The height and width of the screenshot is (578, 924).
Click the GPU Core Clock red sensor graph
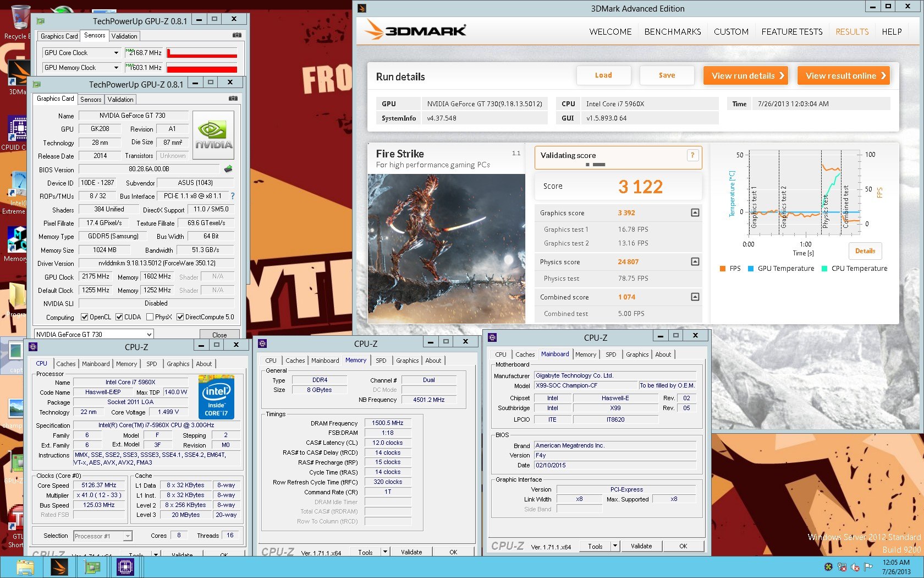(x=202, y=53)
